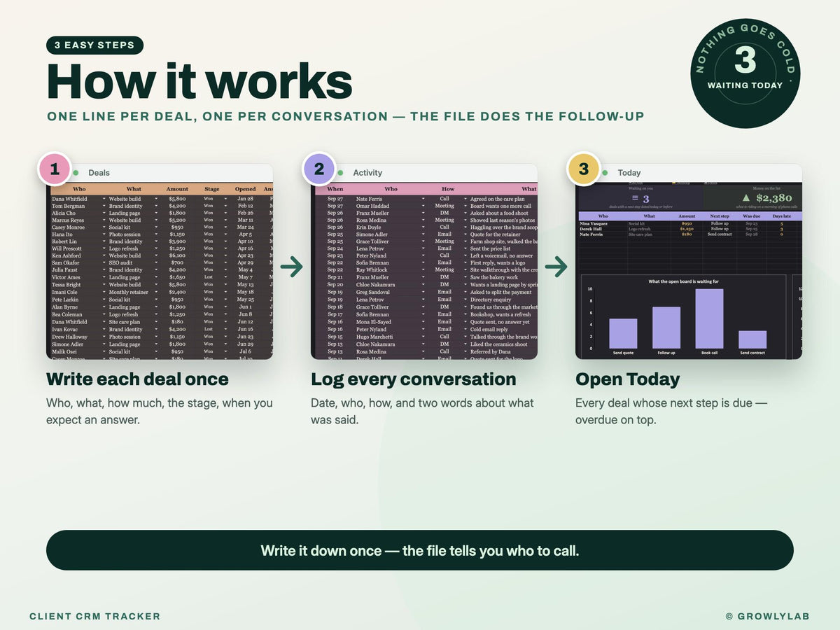Open the Stage dropdown in Victor Ames row
The image size is (840, 630).
point(225,277)
